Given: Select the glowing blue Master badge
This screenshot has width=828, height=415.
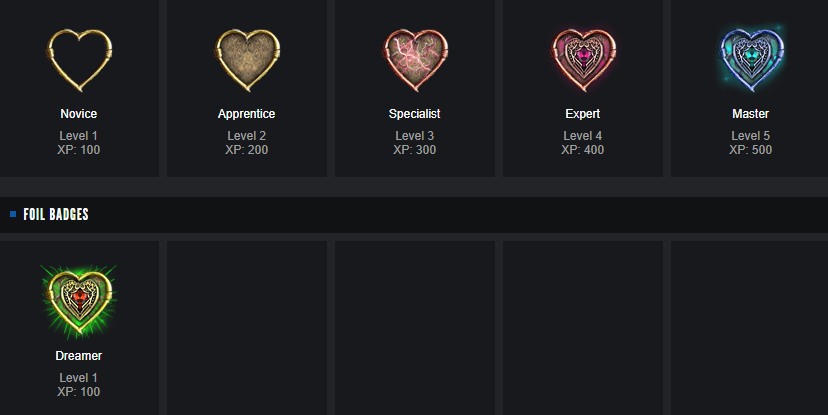Looking at the screenshot, I should 751,59.
